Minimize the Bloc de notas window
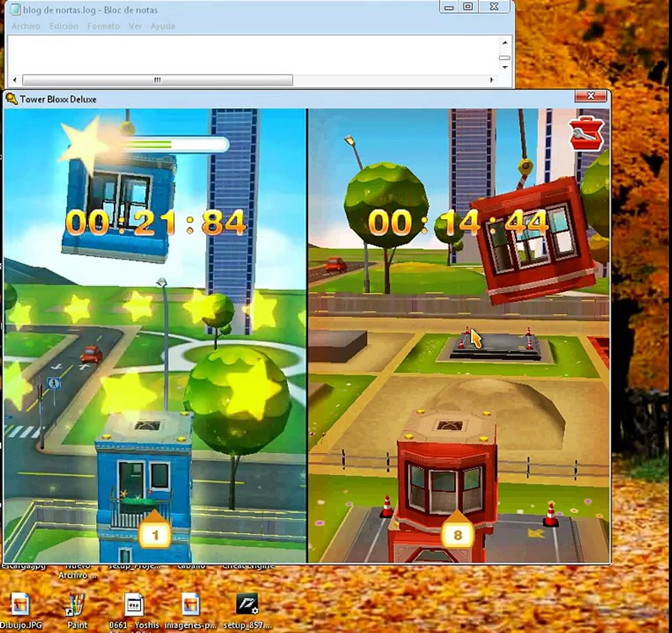Image resolution: width=672 pixels, height=633 pixels. (x=449, y=7)
